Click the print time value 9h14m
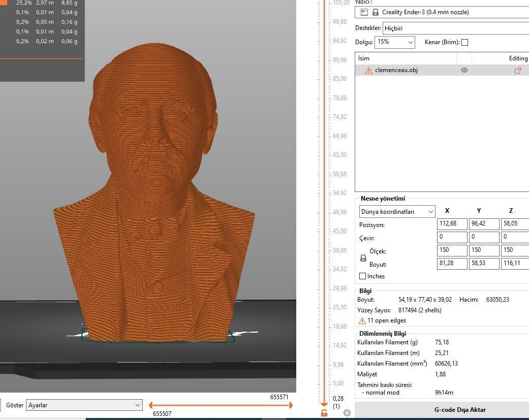 pyautogui.click(x=444, y=393)
